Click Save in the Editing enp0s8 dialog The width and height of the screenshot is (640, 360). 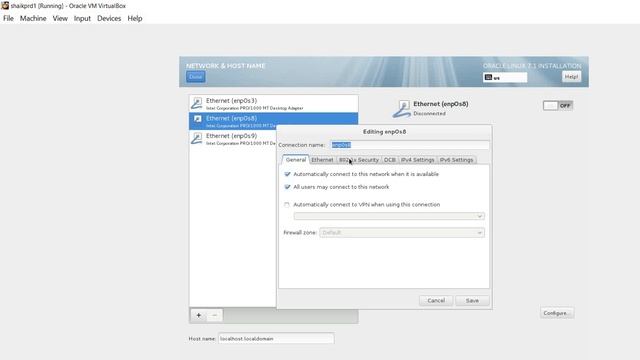[472, 300]
